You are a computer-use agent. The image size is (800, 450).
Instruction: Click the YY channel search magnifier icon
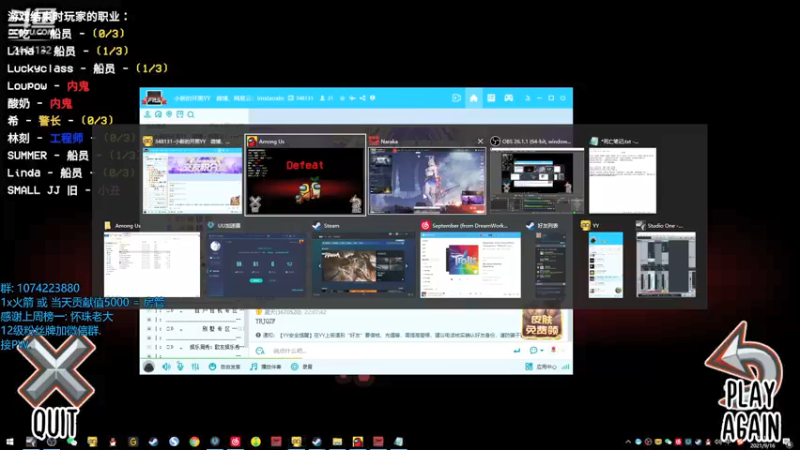pos(190,114)
